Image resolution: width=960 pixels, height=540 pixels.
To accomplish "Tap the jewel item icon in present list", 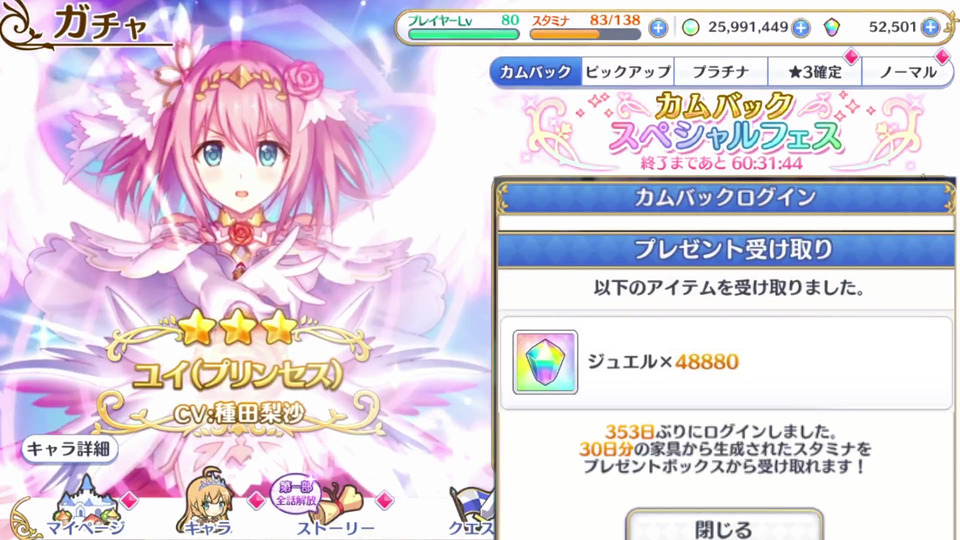I will point(545,362).
